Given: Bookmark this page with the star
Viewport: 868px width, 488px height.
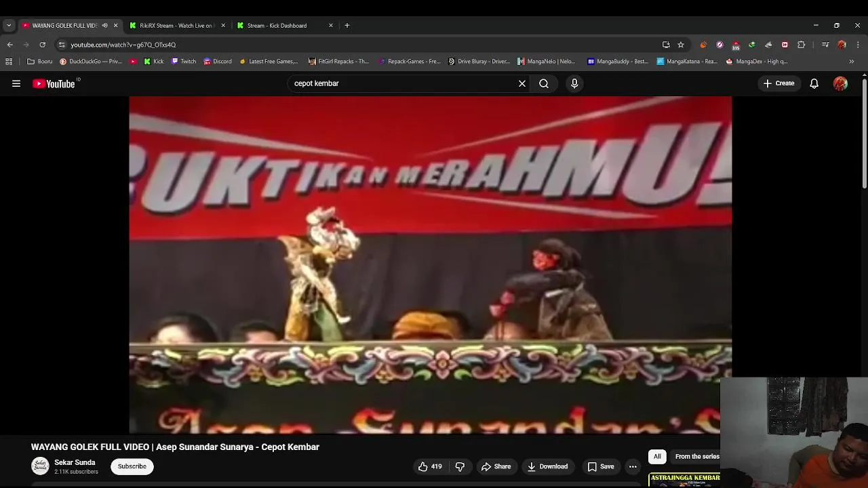Looking at the screenshot, I should [681, 45].
